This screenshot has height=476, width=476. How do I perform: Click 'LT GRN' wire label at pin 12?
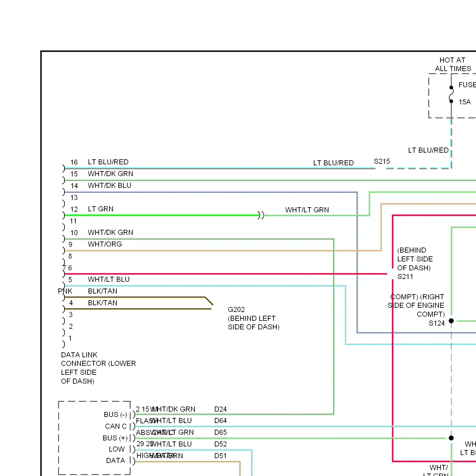pos(101,209)
